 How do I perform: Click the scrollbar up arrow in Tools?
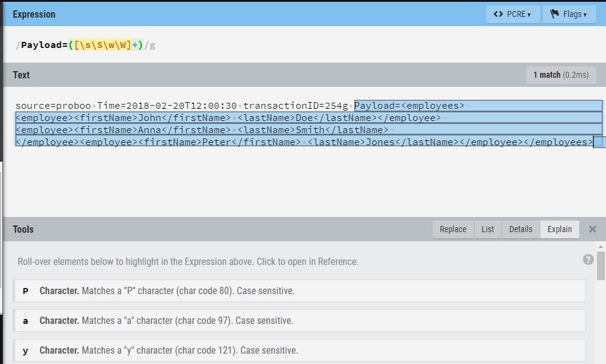point(601,247)
